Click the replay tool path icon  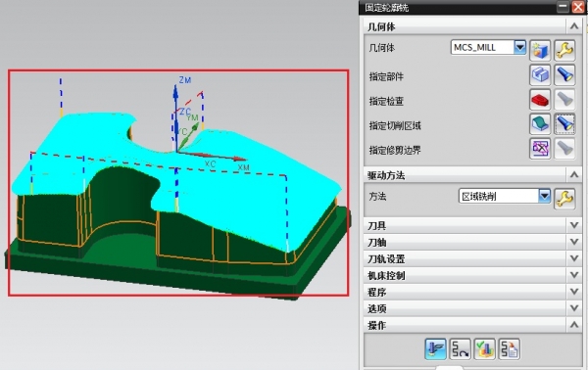point(460,349)
